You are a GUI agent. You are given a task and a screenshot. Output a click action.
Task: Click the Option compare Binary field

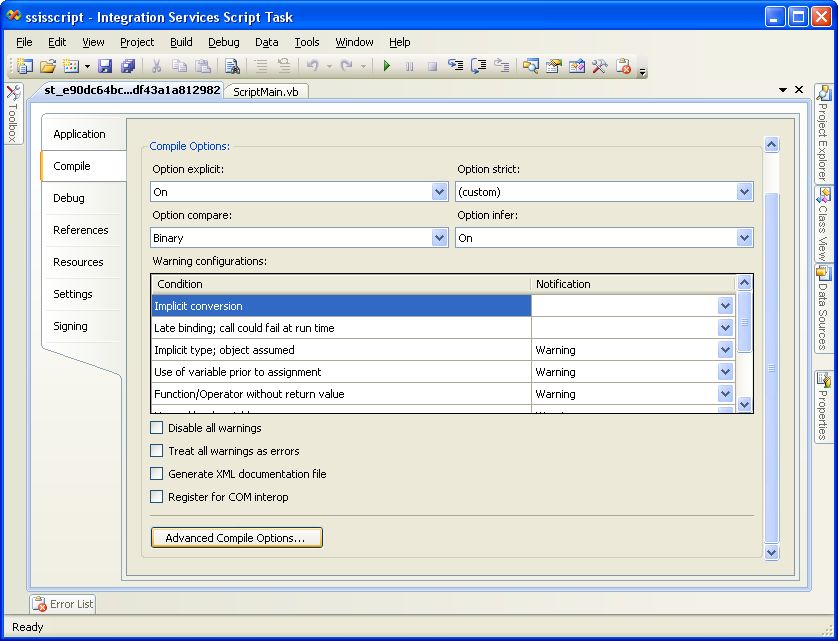(290, 238)
